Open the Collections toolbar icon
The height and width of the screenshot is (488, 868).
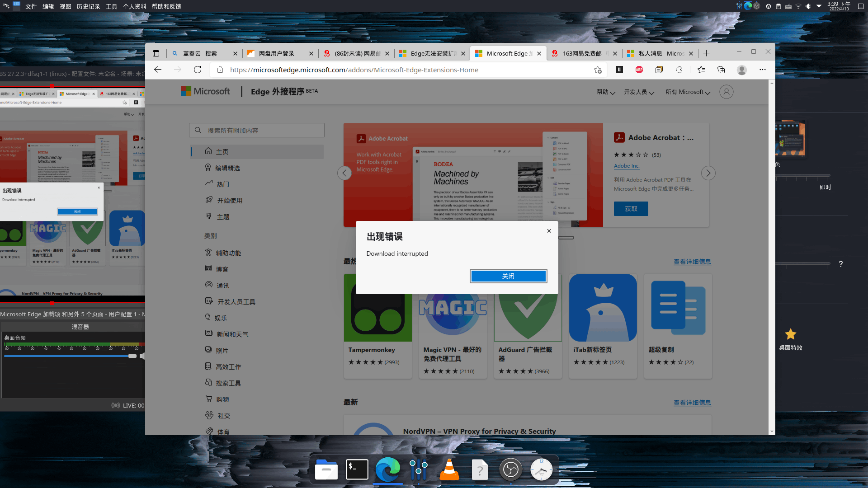click(x=721, y=70)
